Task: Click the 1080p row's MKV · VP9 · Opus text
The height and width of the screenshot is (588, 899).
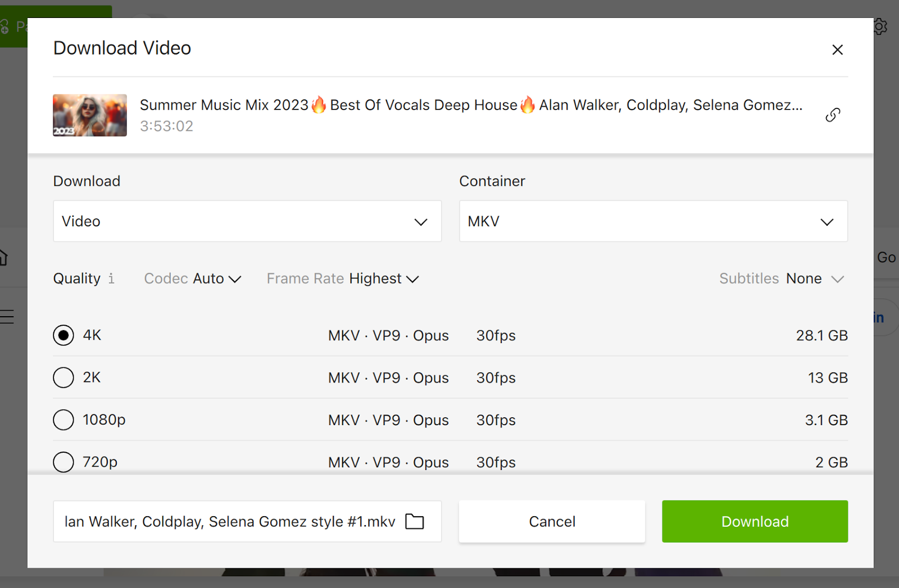Action: (x=388, y=420)
